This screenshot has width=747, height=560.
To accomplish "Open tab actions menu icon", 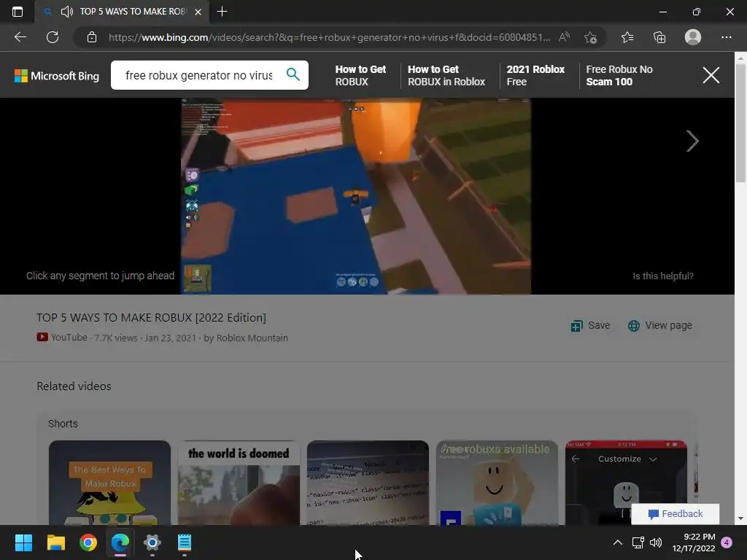I will 18,12.
